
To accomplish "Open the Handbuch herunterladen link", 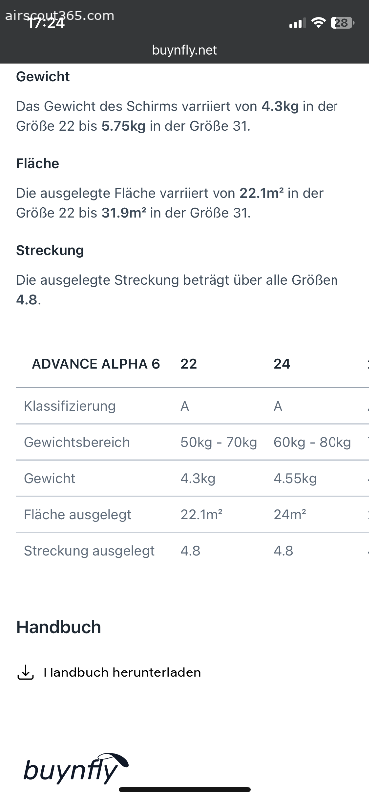I will tap(122, 672).
